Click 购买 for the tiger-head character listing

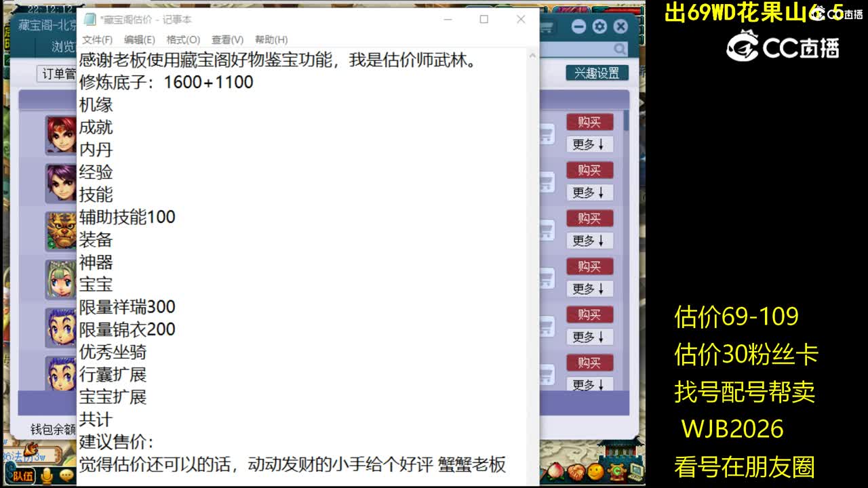pyautogui.click(x=590, y=218)
